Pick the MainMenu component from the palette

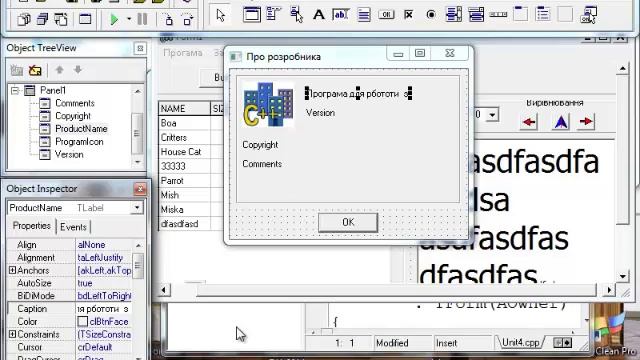click(x=274, y=15)
